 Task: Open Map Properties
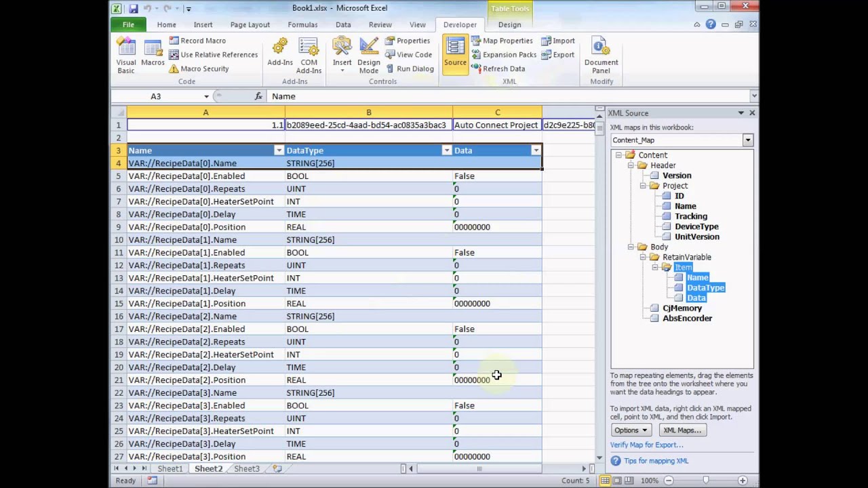(502, 41)
